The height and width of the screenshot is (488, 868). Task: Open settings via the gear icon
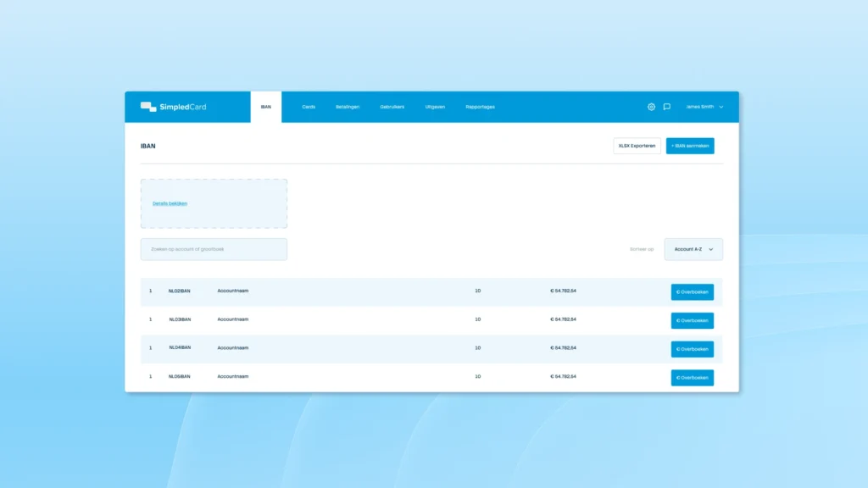tap(651, 107)
